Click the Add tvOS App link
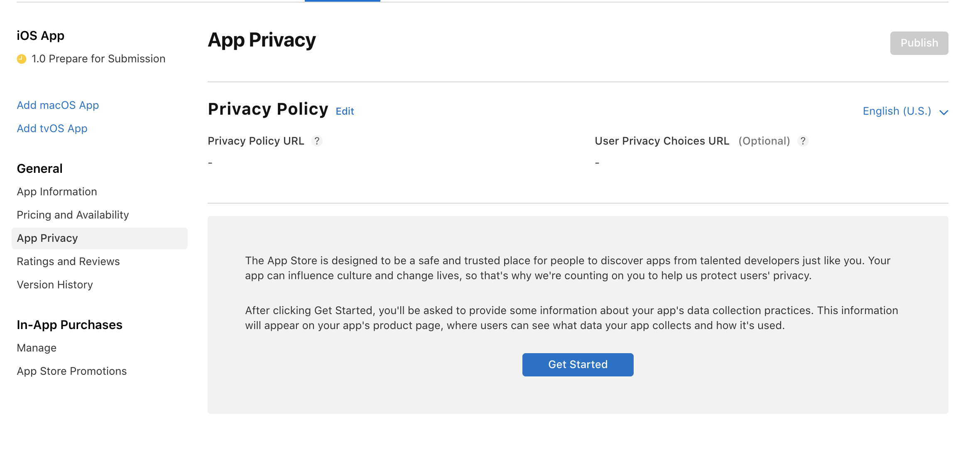Screen dimensions: 980x467 [52, 128]
